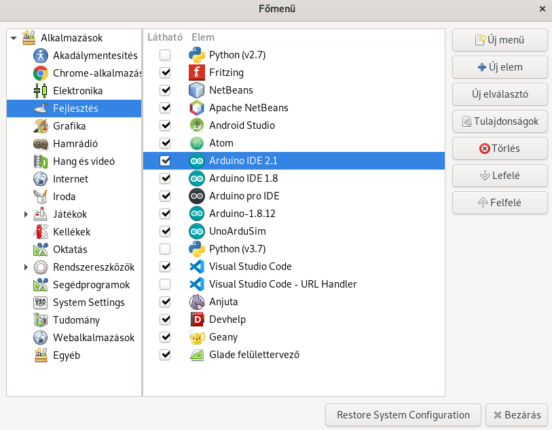552x430 pixels.
Task: Click the Glade felülettervező icon
Action: (x=196, y=354)
